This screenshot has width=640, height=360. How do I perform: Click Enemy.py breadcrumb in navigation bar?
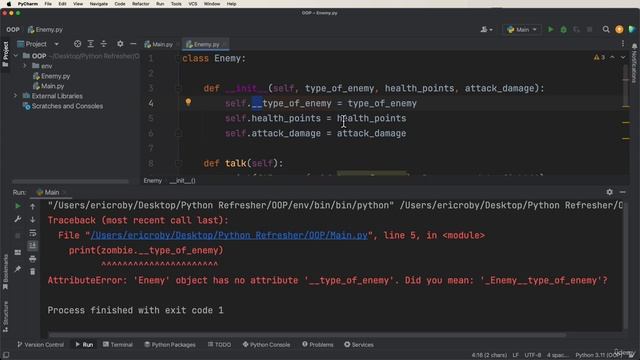tap(45, 29)
